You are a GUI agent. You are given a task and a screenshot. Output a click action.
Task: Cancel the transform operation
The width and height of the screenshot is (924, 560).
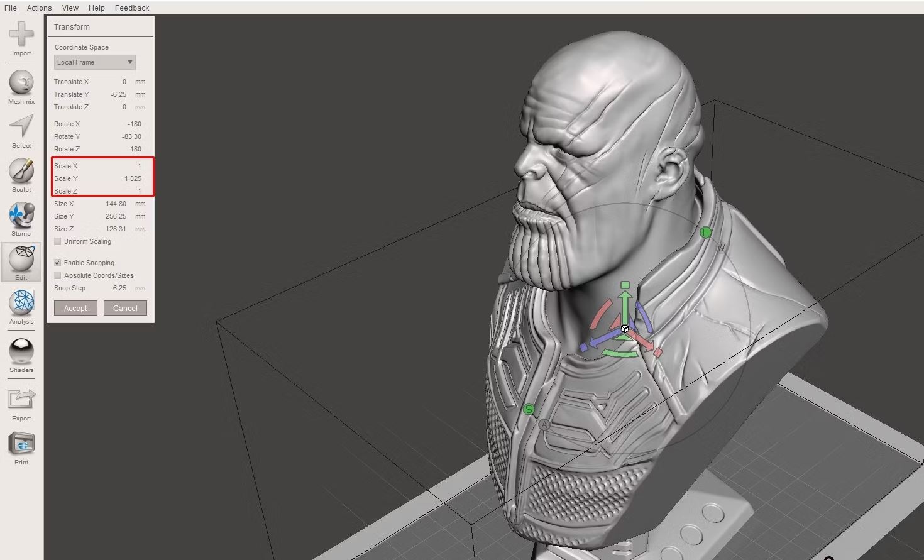125,308
